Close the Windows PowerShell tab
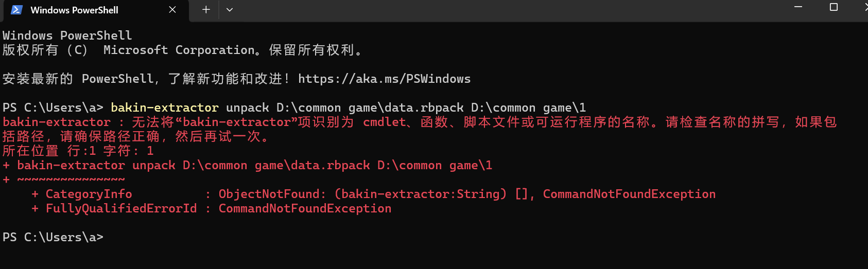Screen dimensions: 868x269 [172, 10]
